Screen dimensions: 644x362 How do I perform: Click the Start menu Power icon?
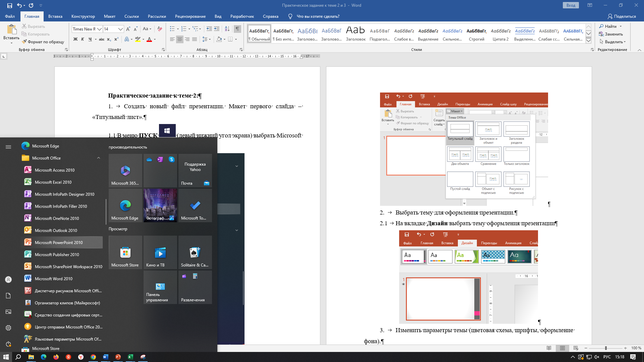point(8,344)
